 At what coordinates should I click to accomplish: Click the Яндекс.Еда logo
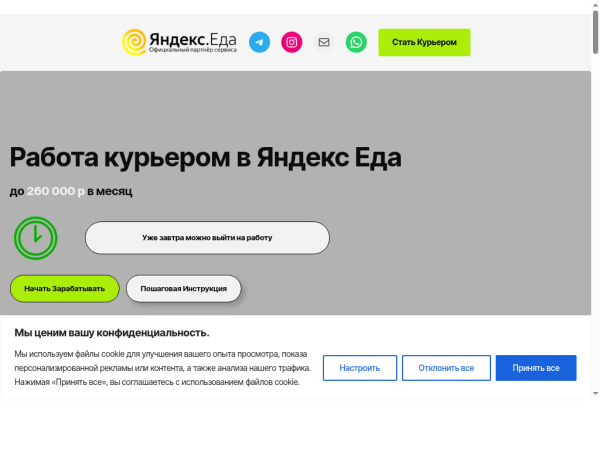[179, 42]
